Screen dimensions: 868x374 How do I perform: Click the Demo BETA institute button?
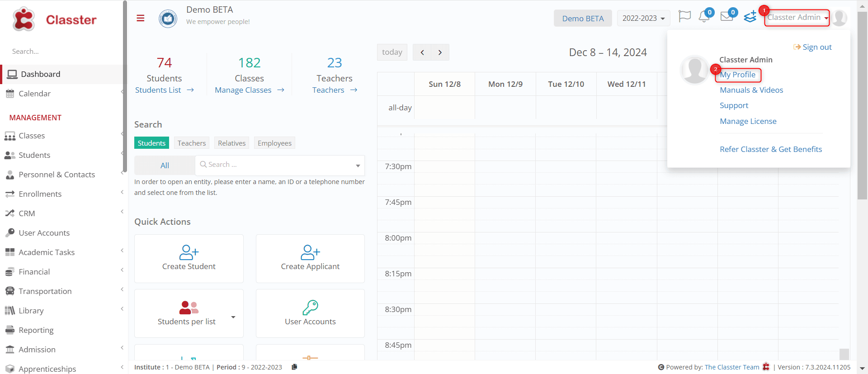pyautogui.click(x=583, y=18)
